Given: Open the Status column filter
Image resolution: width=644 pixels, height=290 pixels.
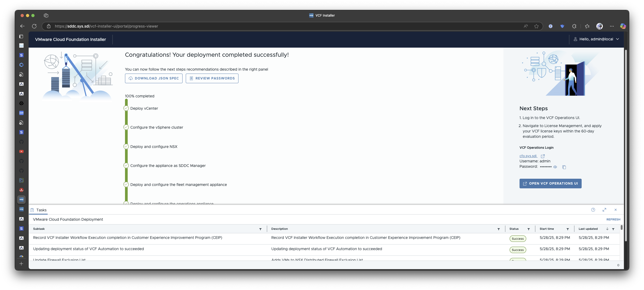Looking at the screenshot, I should pos(529,229).
